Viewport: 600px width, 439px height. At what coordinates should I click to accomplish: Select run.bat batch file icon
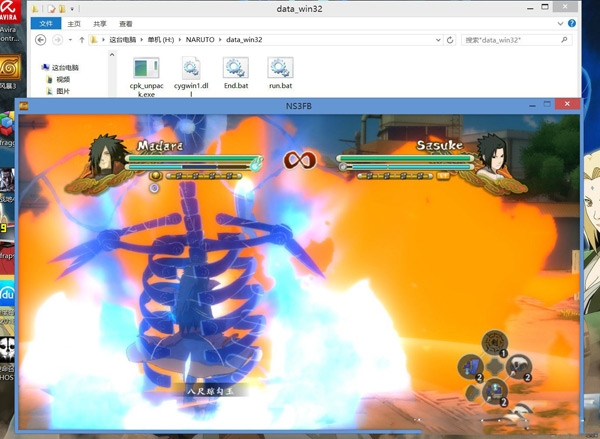(280, 68)
